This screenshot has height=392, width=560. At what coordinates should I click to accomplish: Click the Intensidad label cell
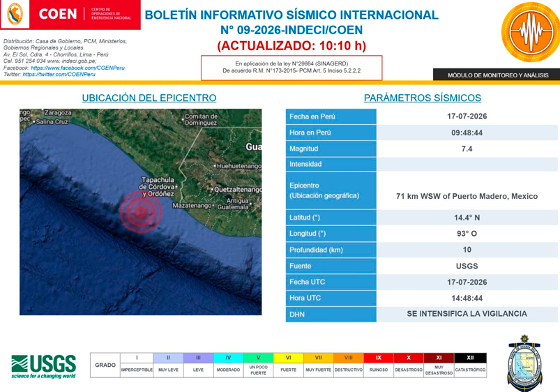pos(331,164)
